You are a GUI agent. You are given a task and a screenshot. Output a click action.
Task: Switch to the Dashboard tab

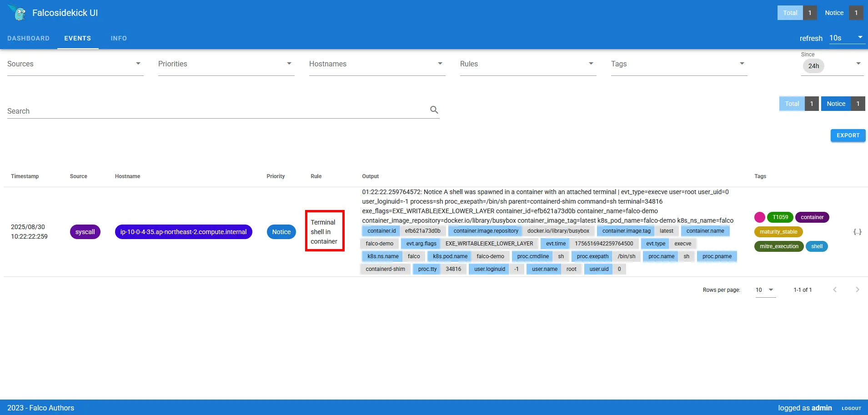click(29, 38)
